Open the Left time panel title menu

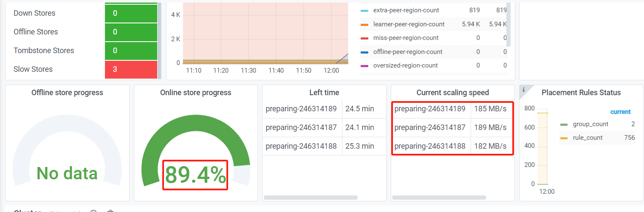324,93
